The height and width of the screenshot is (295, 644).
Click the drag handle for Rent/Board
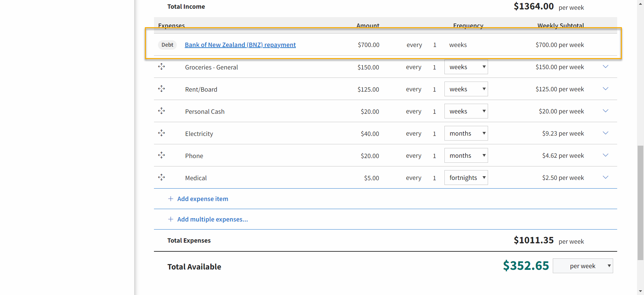(161, 89)
